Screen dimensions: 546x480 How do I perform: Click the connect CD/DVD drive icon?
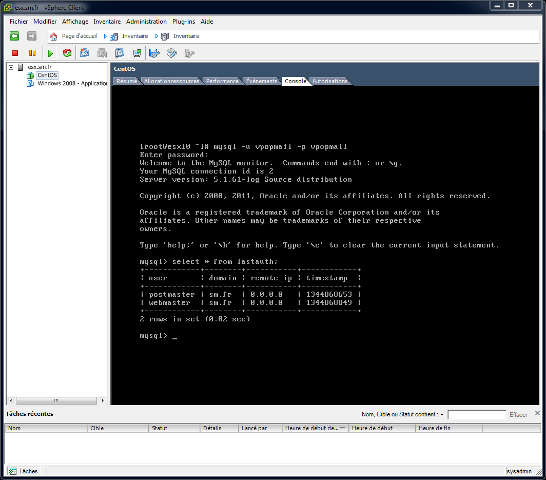(172, 53)
